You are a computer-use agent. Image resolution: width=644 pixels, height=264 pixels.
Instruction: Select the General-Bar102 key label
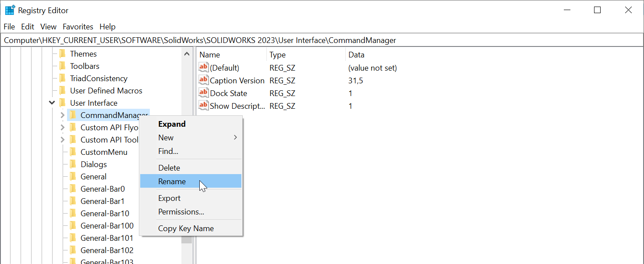pos(107,250)
